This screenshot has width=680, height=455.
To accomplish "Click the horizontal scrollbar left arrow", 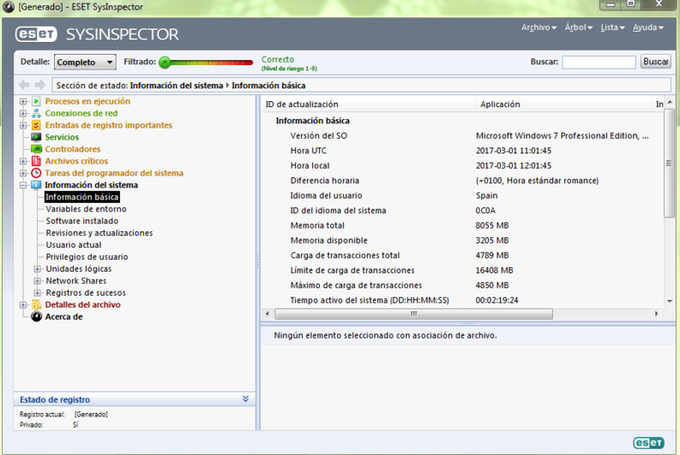I will pyautogui.click(x=268, y=314).
